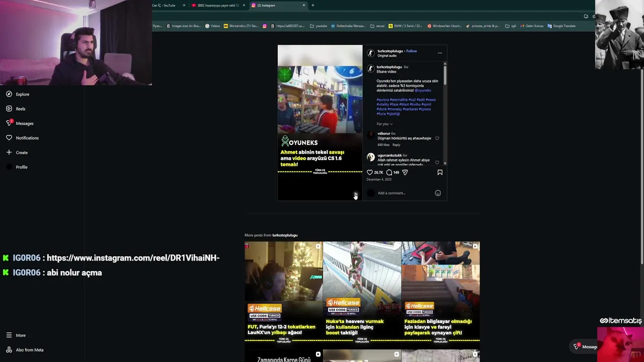Open the Politechnika Warsza... bookmark
The width and height of the screenshot is (644, 362).
tap(348, 26)
